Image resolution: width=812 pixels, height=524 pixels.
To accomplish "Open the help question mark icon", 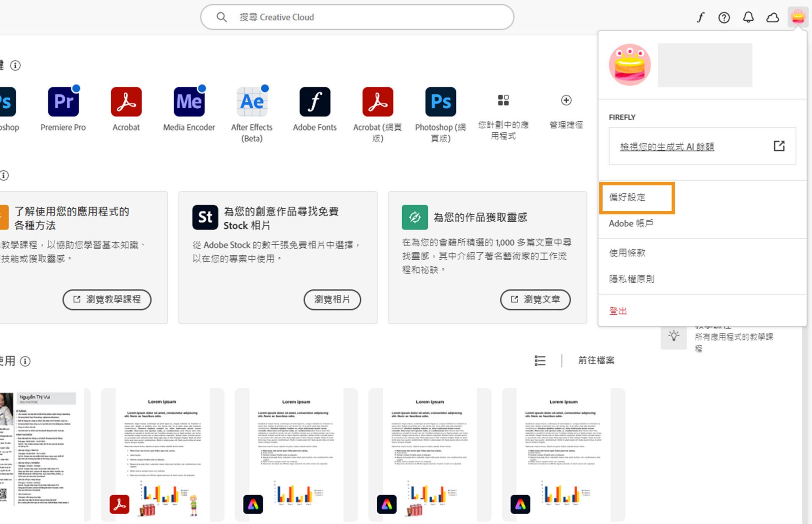I will point(724,17).
